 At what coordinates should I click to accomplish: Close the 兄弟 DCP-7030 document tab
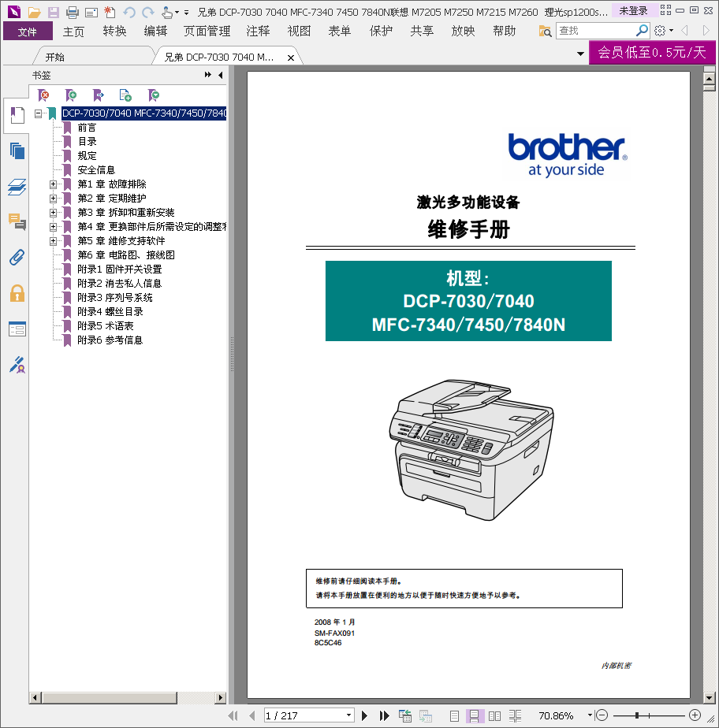coord(291,58)
